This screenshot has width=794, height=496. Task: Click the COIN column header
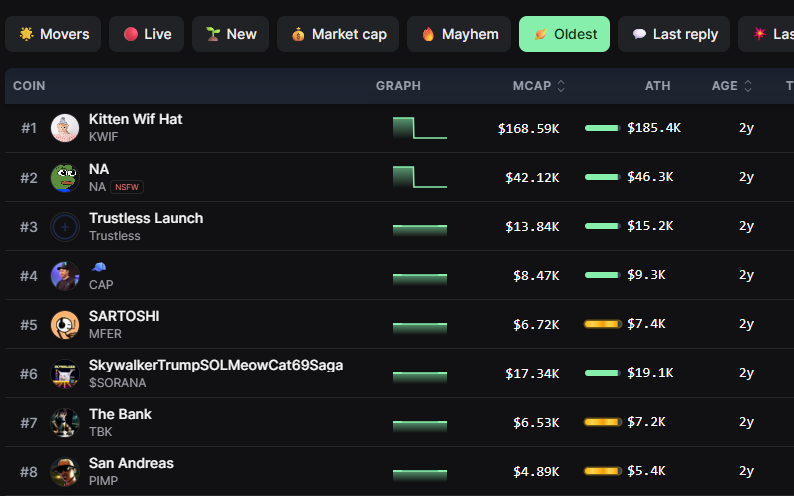pos(29,86)
